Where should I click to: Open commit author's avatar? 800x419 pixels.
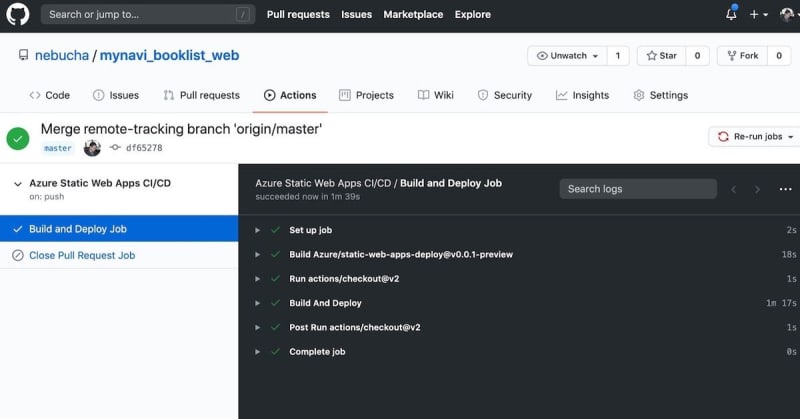(x=92, y=148)
